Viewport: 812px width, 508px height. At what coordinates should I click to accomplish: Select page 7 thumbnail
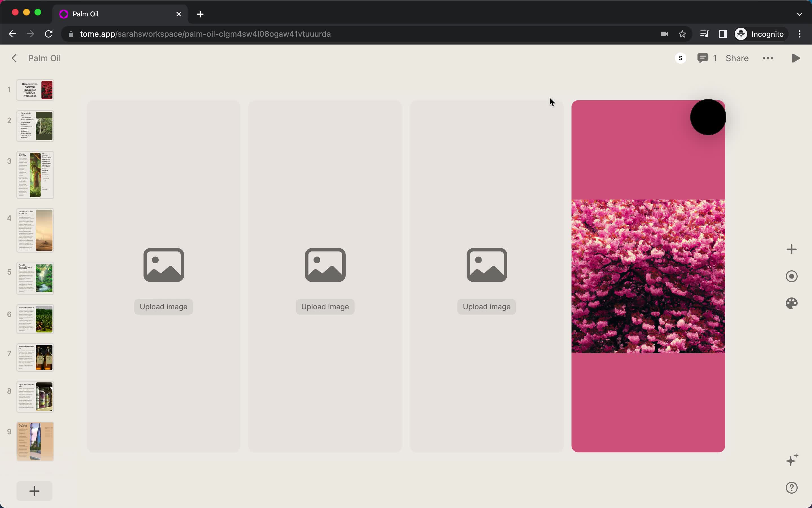coord(35,358)
